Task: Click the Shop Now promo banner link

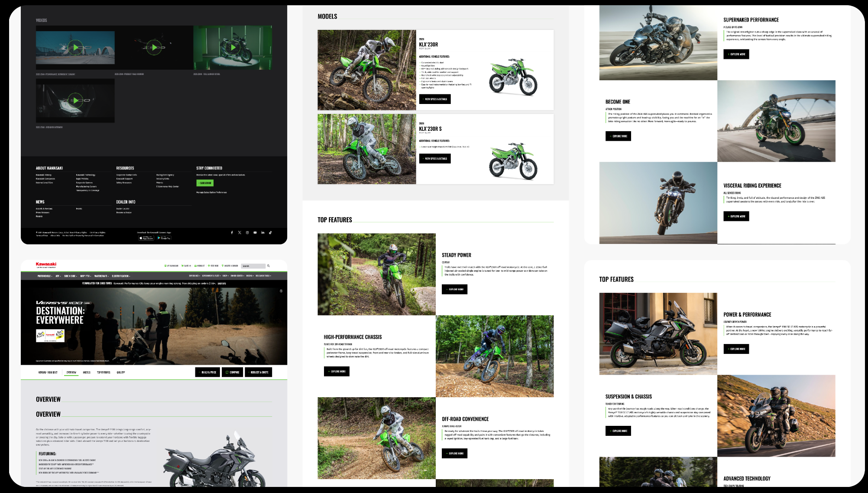Action: pyautogui.click(x=222, y=283)
